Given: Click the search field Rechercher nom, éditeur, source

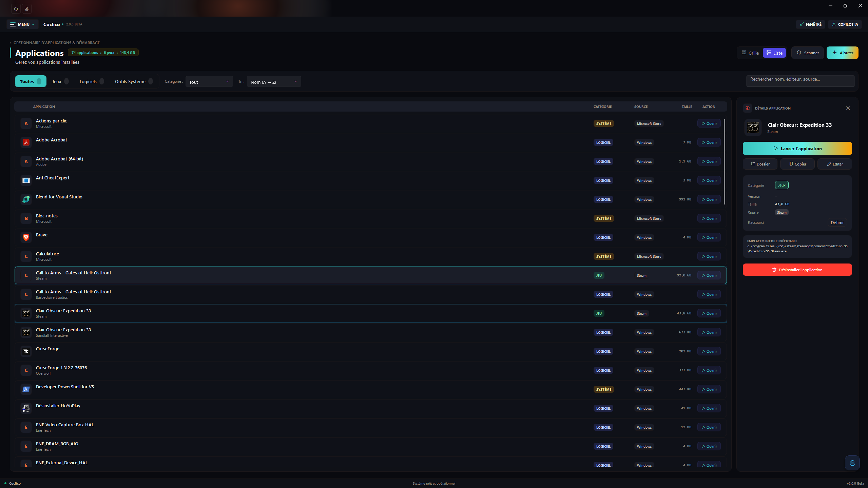Looking at the screenshot, I should click(800, 81).
